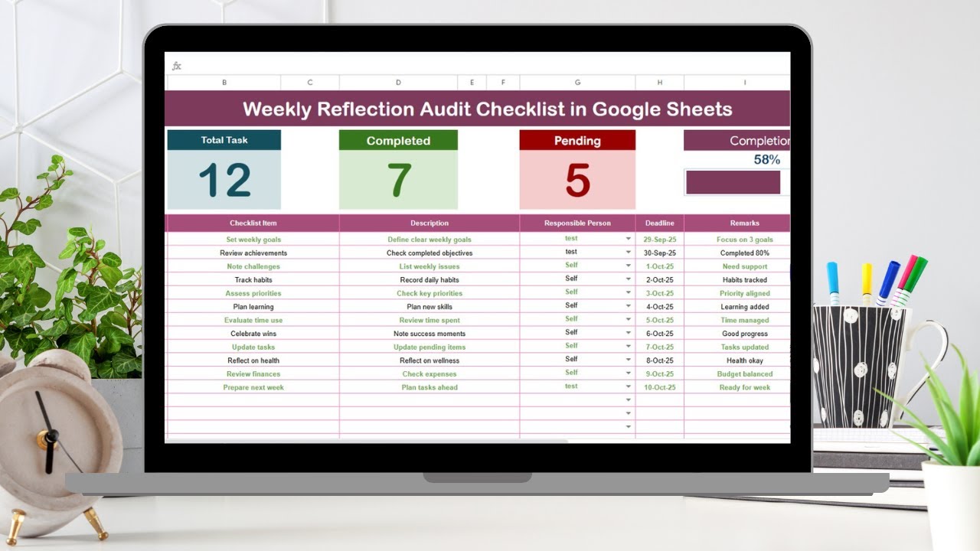This screenshot has height=551, width=980.
Task: Open Responsible Person dropdown for Review achievements
Action: pyautogui.click(x=629, y=253)
